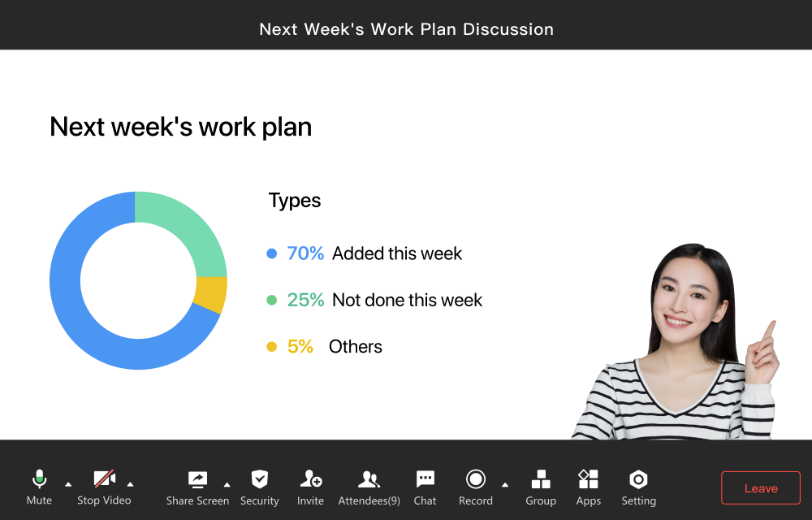This screenshot has width=812, height=520.
Task: Open the Chat panel
Action: pyautogui.click(x=425, y=487)
